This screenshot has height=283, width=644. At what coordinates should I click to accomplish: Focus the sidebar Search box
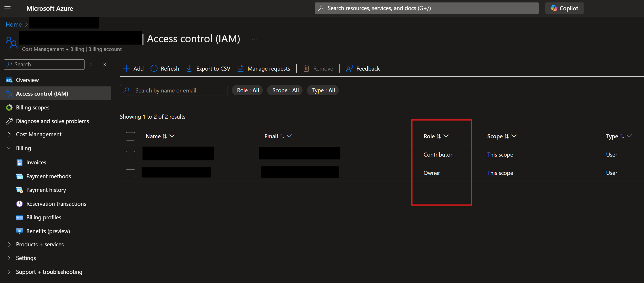[x=44, y=65]
